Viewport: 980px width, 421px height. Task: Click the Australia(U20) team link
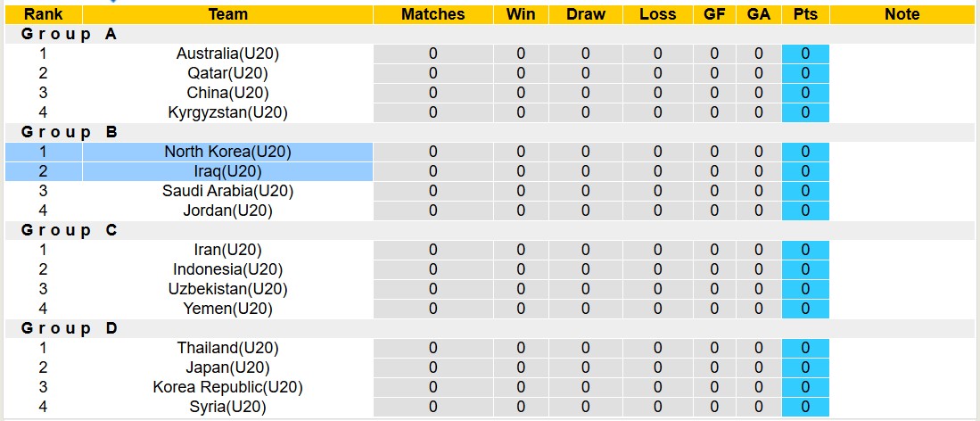(227, 54)
